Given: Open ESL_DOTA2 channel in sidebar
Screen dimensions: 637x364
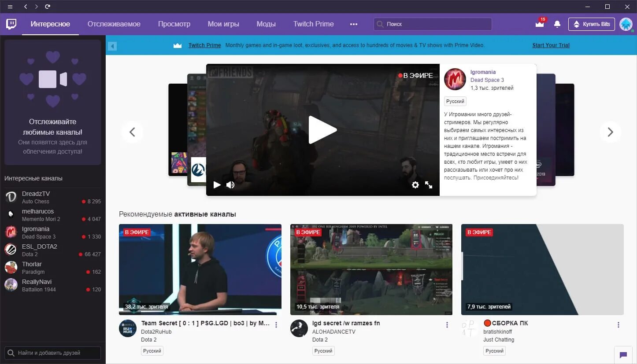Looking at the screenshot, I should tap(53, 250).
